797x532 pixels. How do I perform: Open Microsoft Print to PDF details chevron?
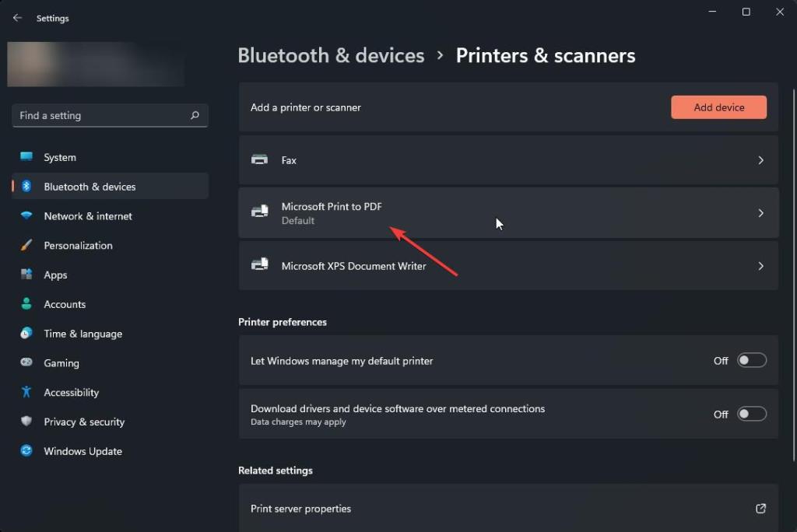pos(760,213)
